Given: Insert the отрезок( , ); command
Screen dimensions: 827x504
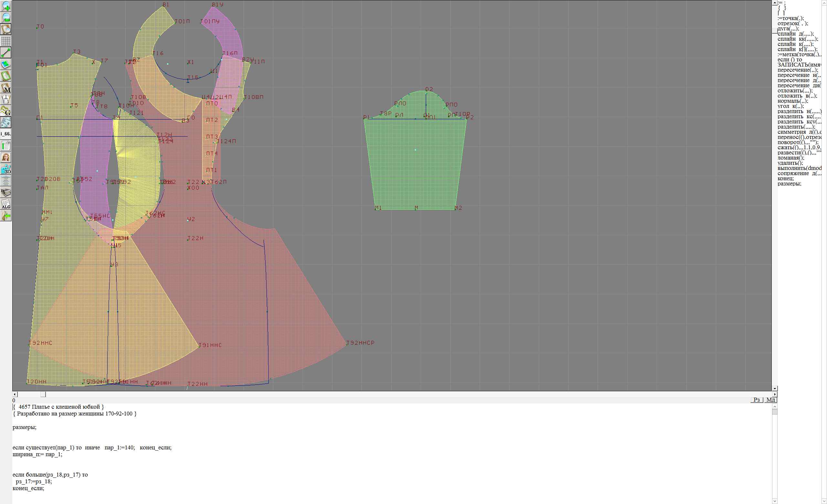Looking at the screenshot, I should pyautogui.click(x=792, y=24).
